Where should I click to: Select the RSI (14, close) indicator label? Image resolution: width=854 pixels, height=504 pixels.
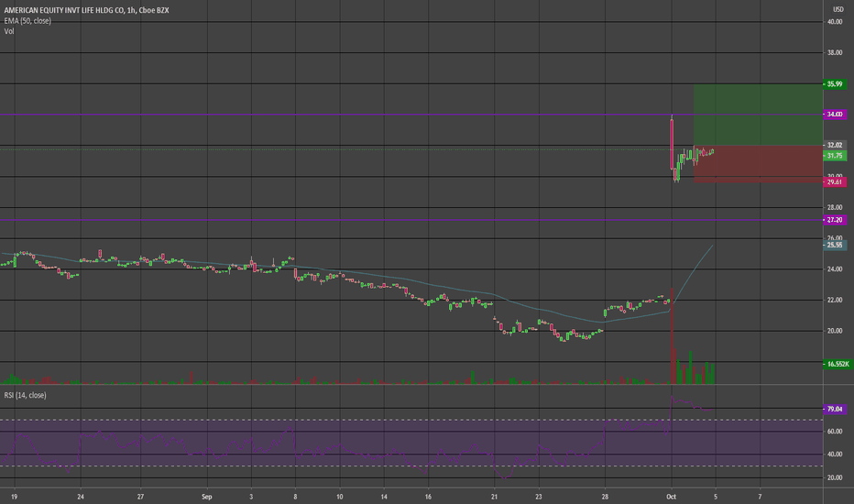(x=25, y=395)
